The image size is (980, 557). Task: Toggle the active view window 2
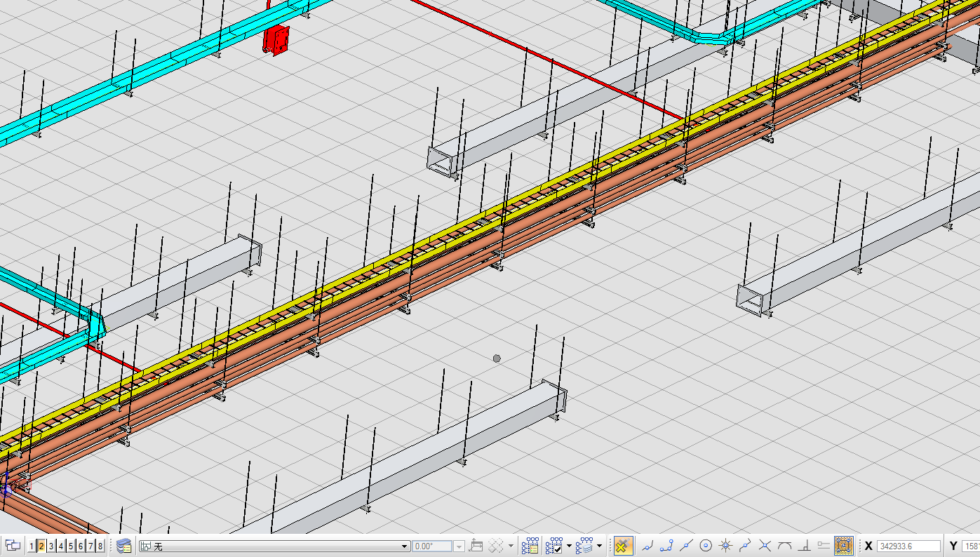[41, 546]
